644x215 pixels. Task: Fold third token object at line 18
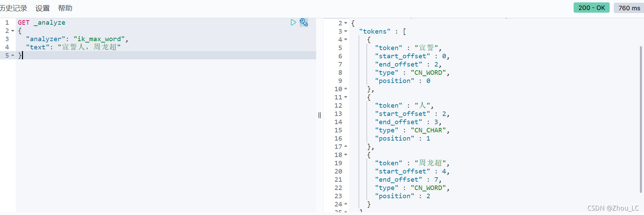pyautogui.click(x=346, y=155)
